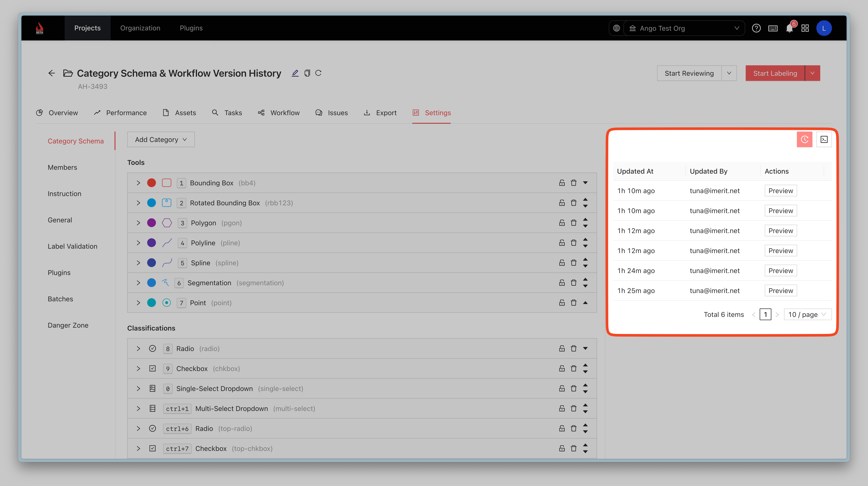The image size is (868, 486).
Task: Toggle the lock on the Polygon tool row
Action: (562, 223)
